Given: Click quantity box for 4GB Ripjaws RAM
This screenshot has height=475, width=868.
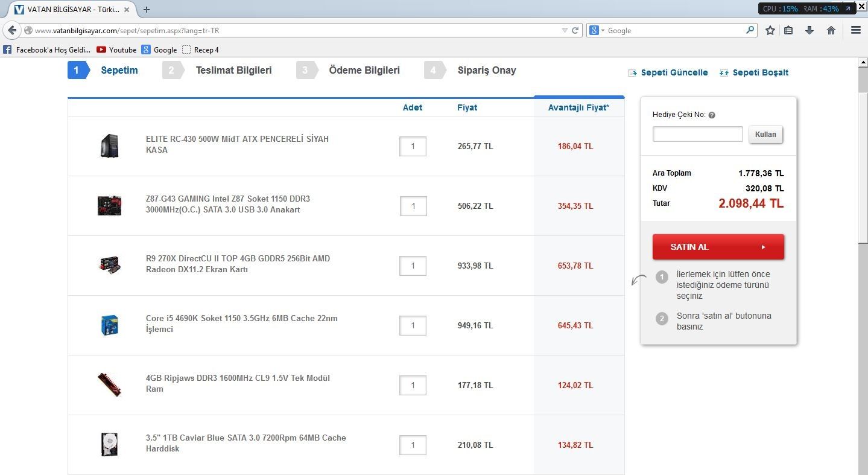Looking at the screenshot, I should (x=413, y=385).
